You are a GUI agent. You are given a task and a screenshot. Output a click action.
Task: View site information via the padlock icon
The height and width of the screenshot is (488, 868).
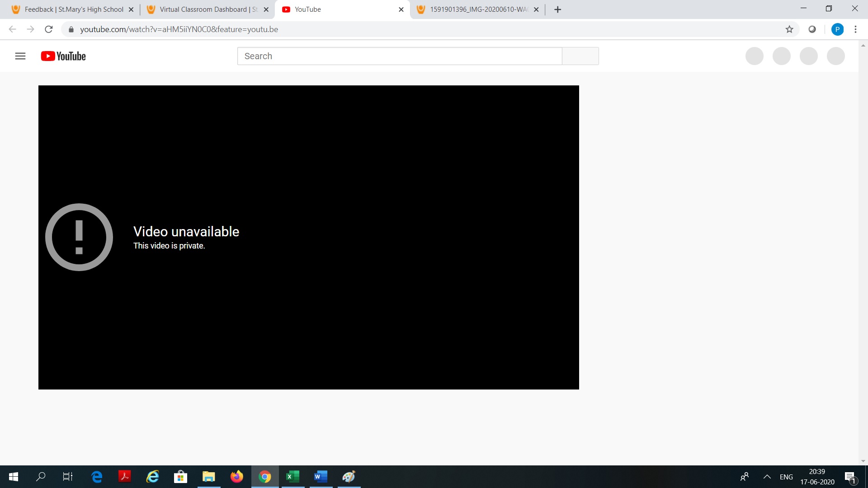[x=71, y=29]
